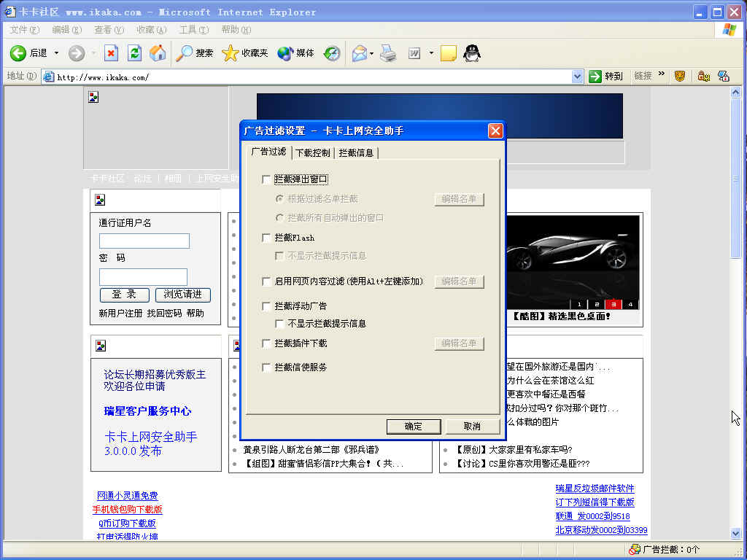Screen dimensions: 747x560
Task: Click the page icon in the address bar
Action: click(49, 77)
